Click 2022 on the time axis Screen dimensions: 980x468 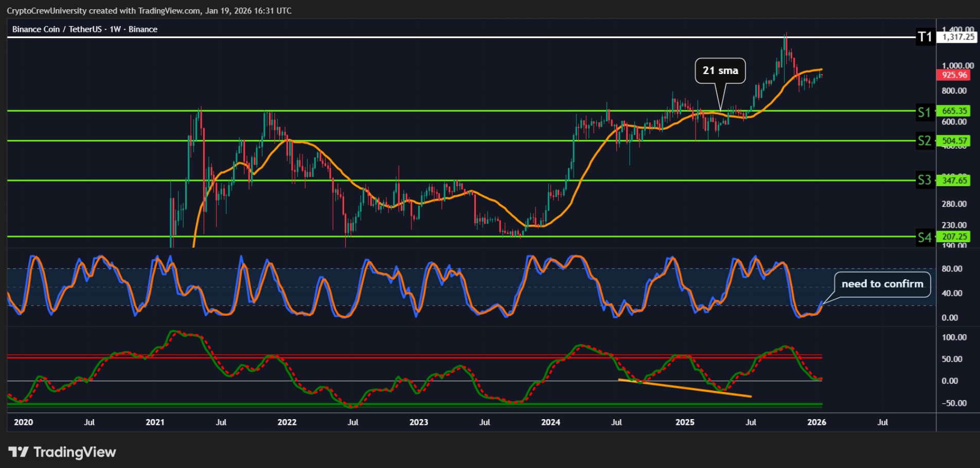point(287,422)
